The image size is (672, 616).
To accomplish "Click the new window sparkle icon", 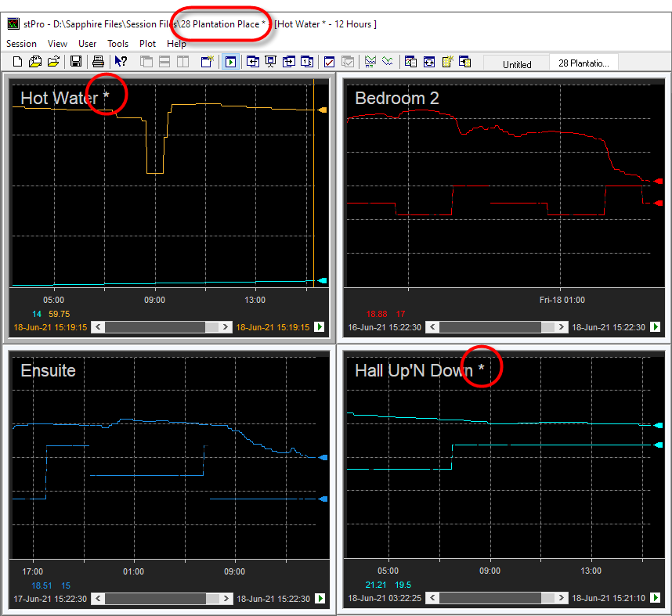I will (x=208, y=62).
